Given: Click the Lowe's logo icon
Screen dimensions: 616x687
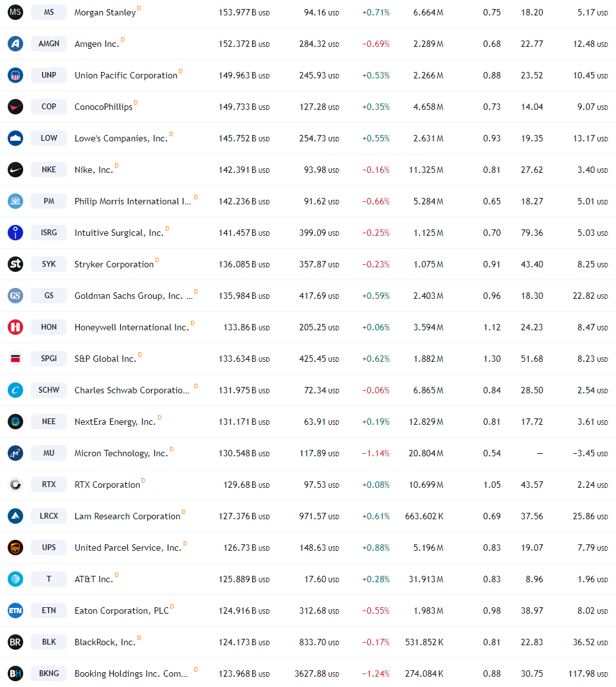Looking at the screenshot, I should [x=15, y=138].
